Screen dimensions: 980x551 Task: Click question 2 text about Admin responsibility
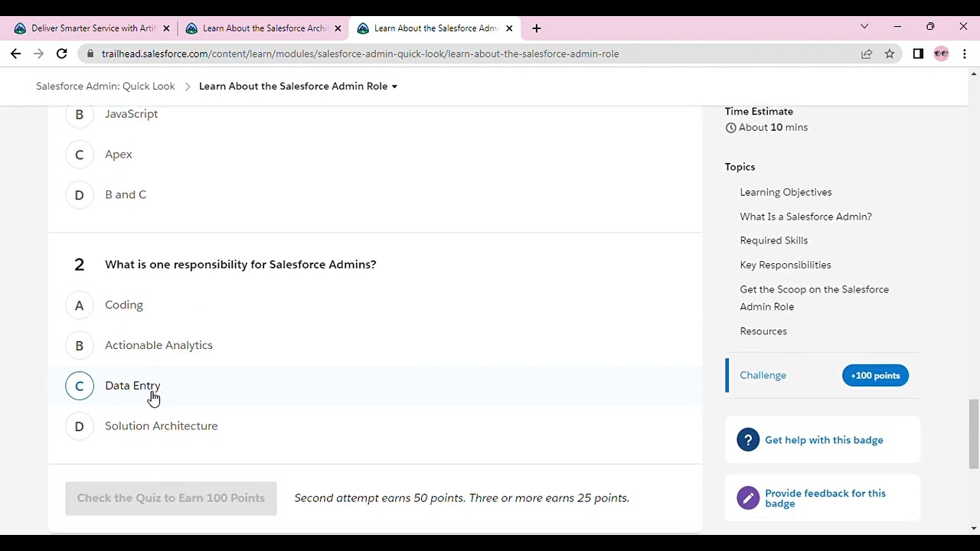[240, 265]
